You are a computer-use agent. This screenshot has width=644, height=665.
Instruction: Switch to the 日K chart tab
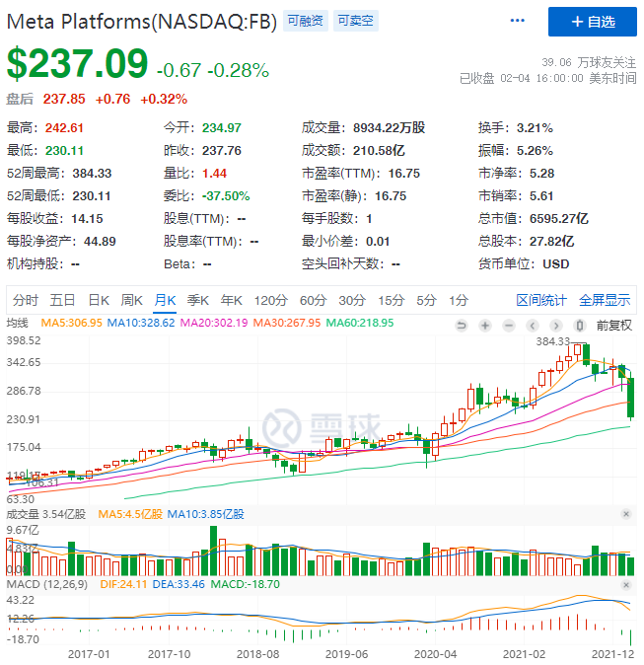[x=99, y=300]
